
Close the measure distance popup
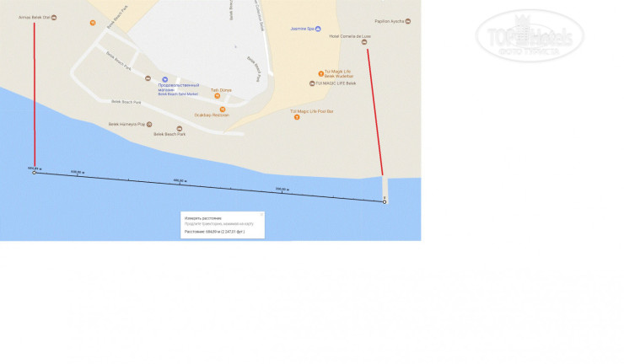[x=261, y=215]
